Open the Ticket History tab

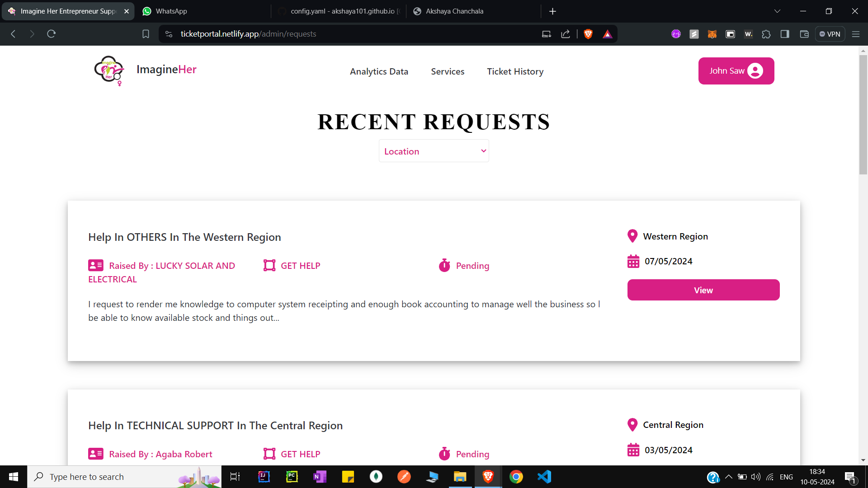click(x=515, y=71)
